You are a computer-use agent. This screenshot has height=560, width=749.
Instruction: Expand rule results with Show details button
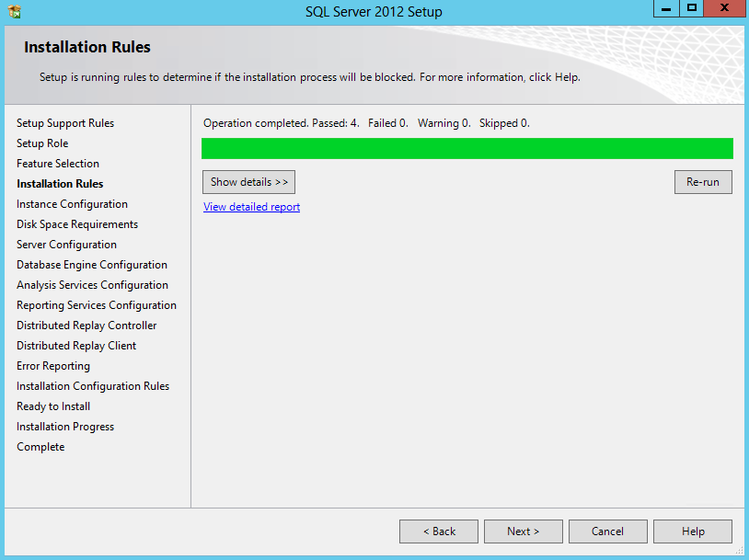248,182
